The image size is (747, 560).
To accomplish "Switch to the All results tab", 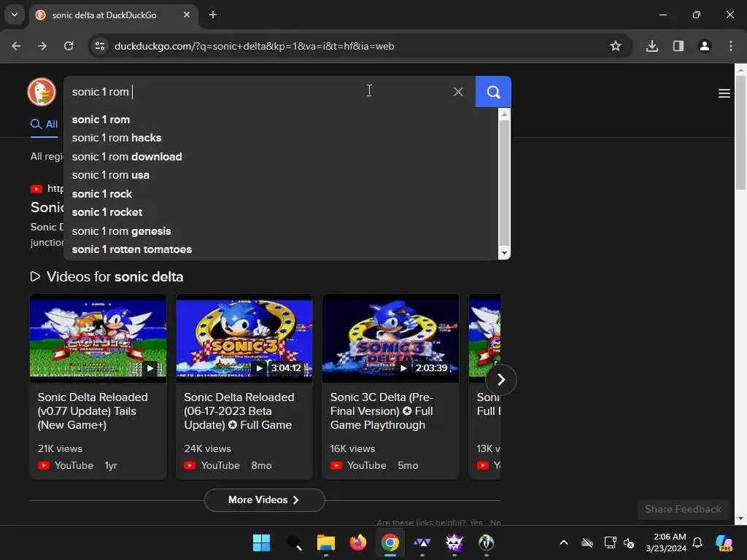I will [x=44, y=124].
